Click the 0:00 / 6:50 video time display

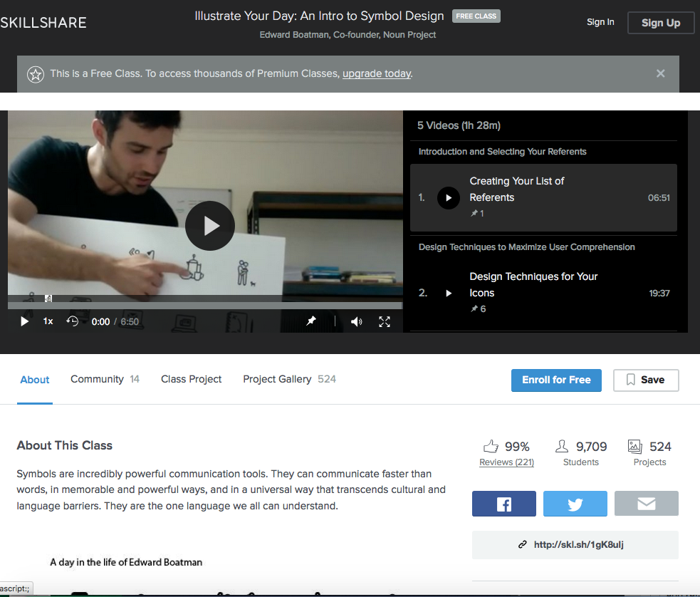(x=115, y=321)
